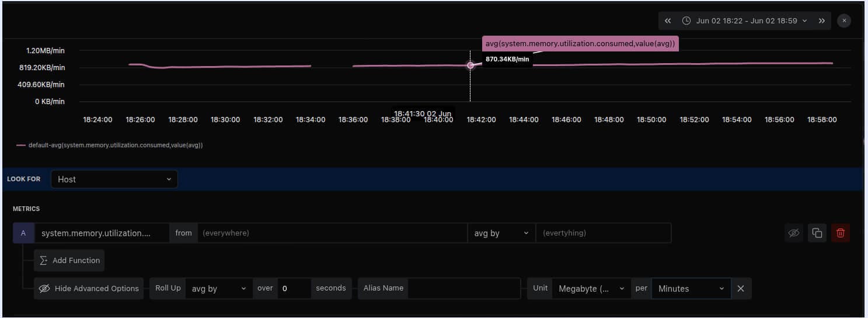This screenshot has height=318, width=868.
Task: Open the avg by aggregation dropdown
Action: click(x=501, y=233)
